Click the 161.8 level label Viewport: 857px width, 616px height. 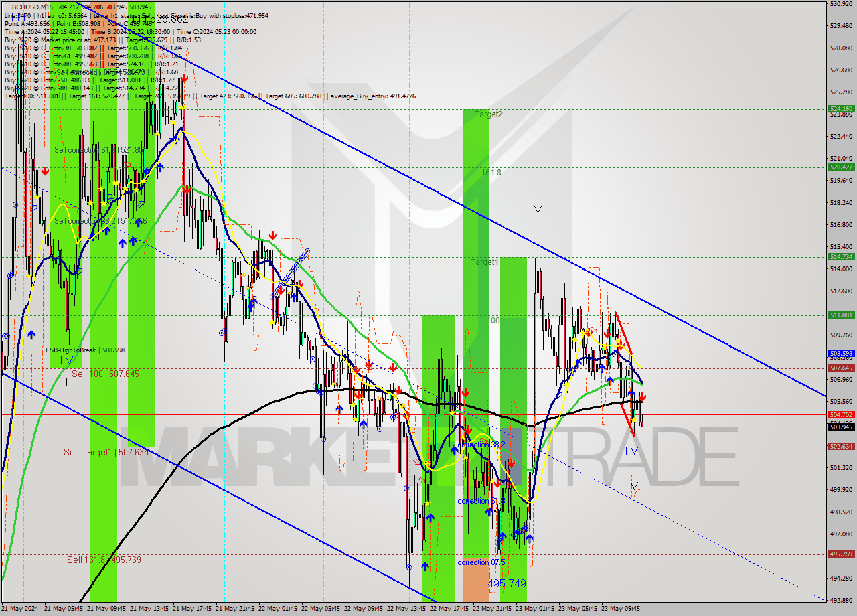click(x=491, y=173)
